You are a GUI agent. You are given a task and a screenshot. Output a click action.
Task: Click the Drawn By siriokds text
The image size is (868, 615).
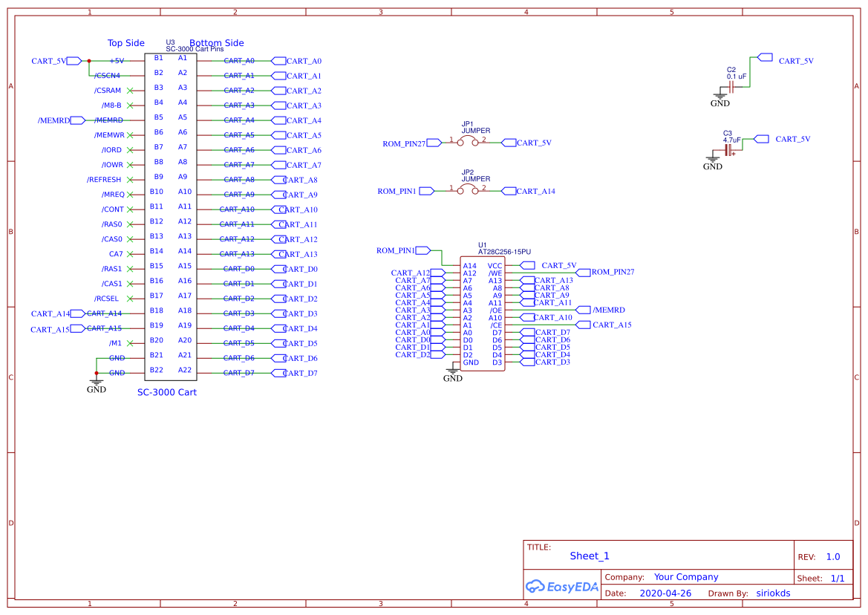coord(772,593)
